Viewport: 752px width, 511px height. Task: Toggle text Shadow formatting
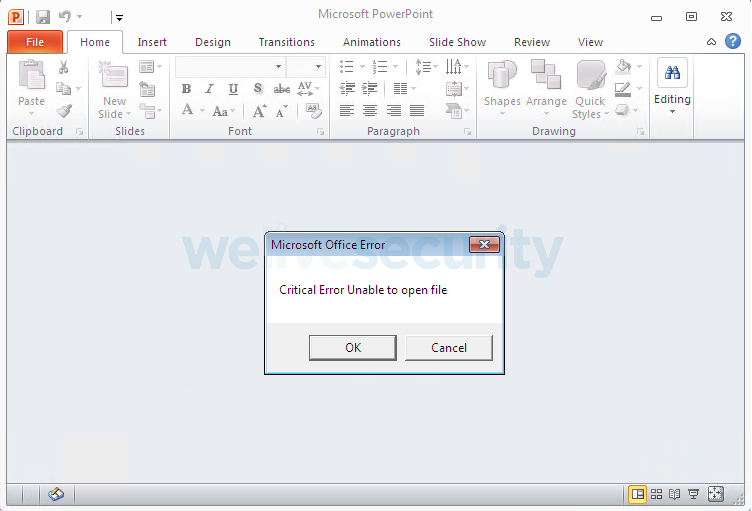[x=258, y=88]
